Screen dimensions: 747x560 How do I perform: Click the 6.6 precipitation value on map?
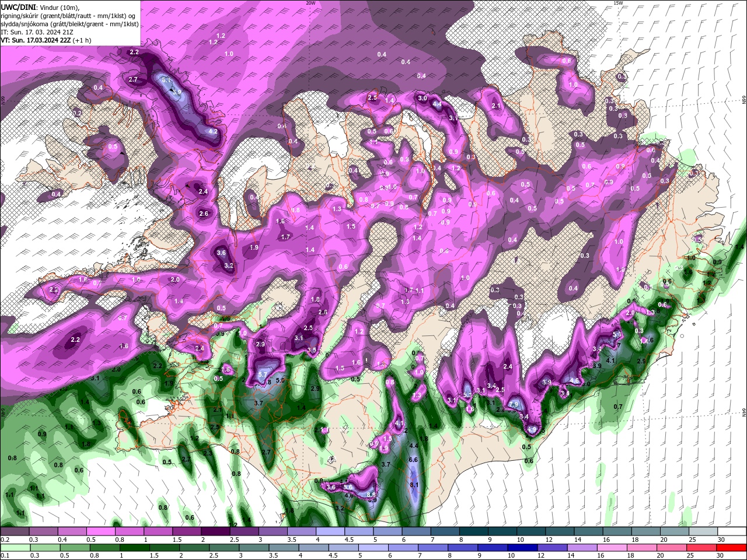pos(414,460)
